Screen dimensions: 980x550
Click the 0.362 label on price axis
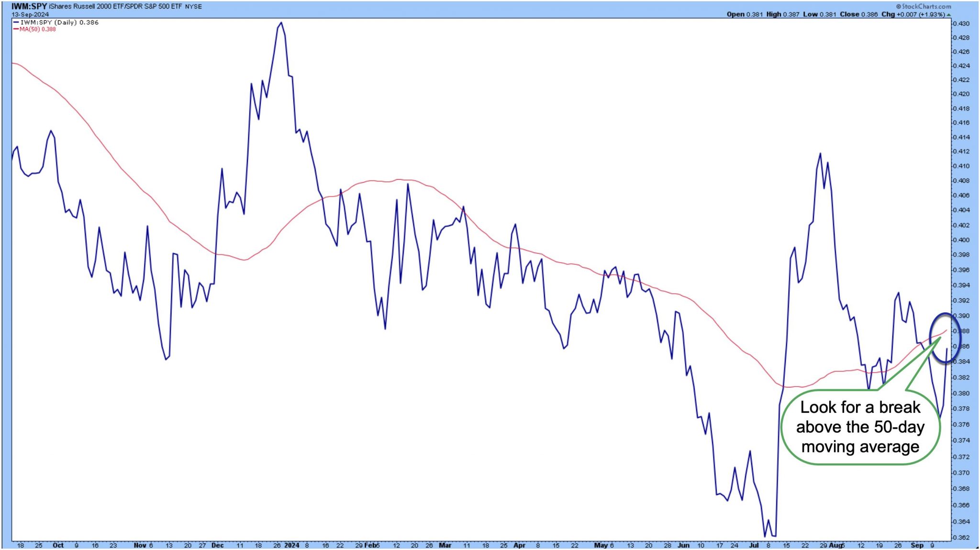961,538
